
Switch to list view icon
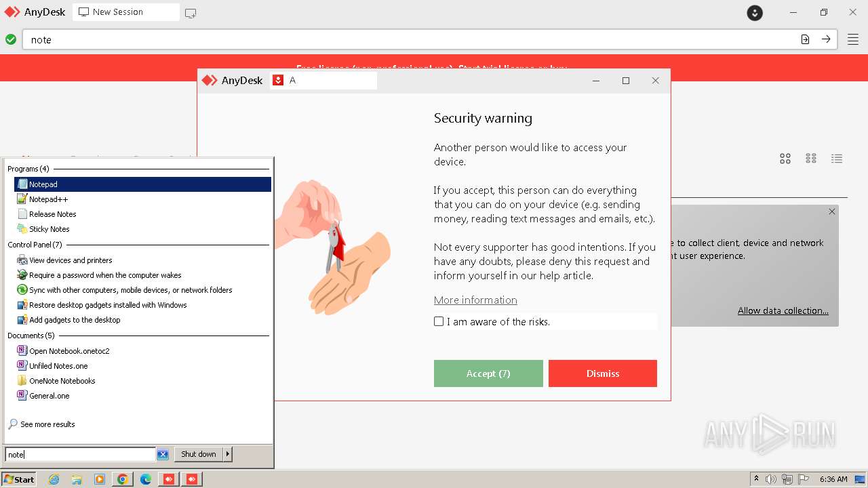coord(837,159)
